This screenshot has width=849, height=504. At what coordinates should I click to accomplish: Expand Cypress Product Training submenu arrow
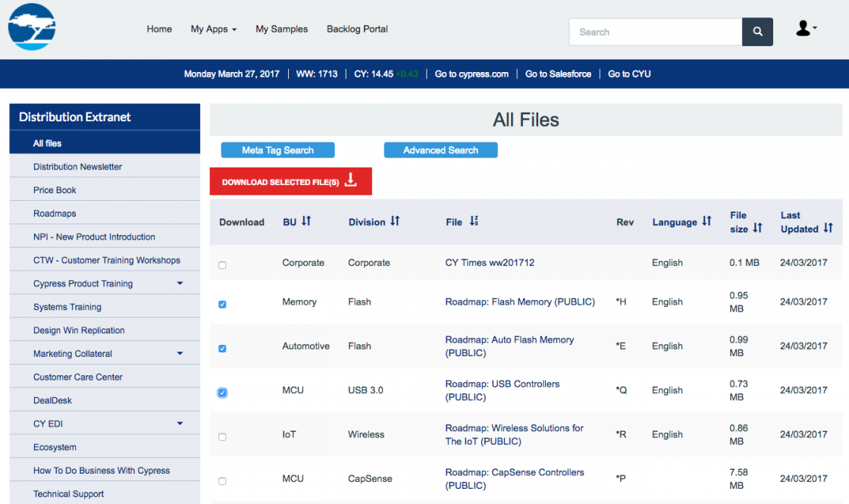point(180,283)
